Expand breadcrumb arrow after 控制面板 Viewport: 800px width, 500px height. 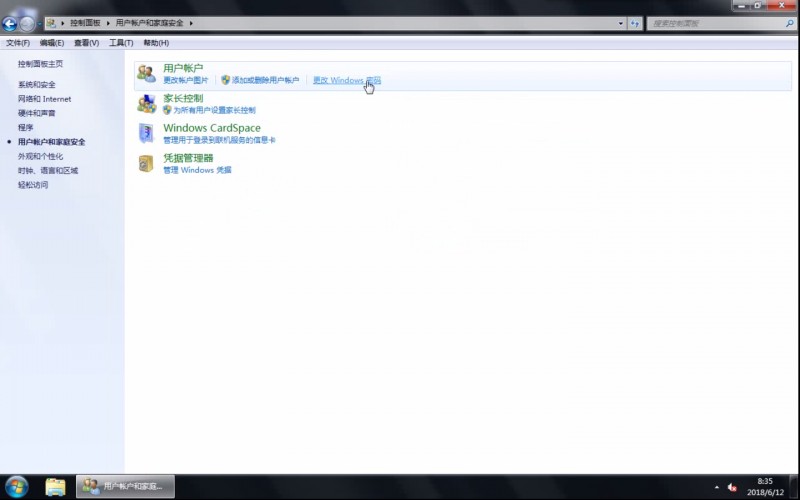(x=108, y=23)
